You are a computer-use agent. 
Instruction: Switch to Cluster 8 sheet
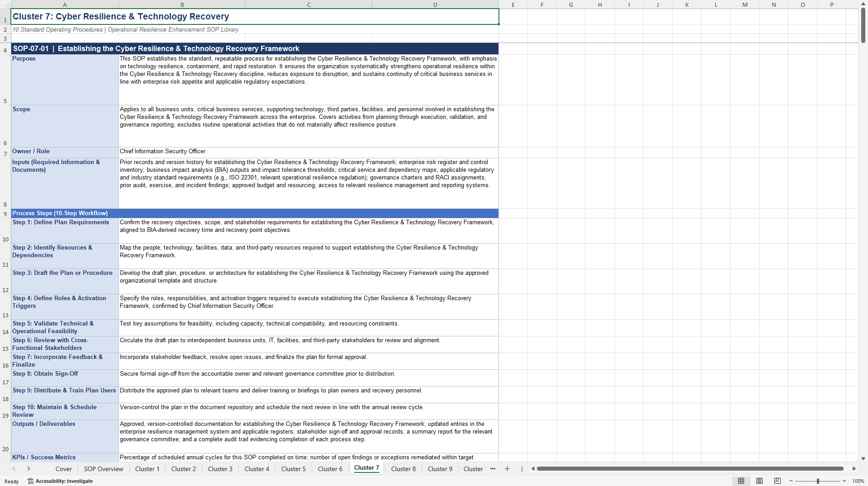pos(403,469)
